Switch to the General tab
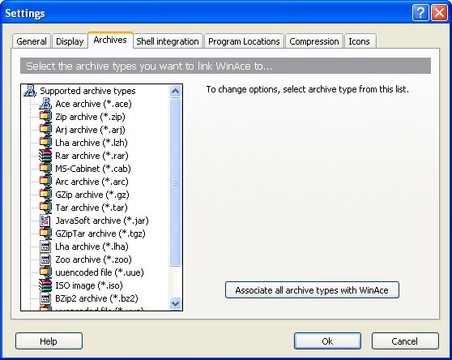 tap(32, 41)
